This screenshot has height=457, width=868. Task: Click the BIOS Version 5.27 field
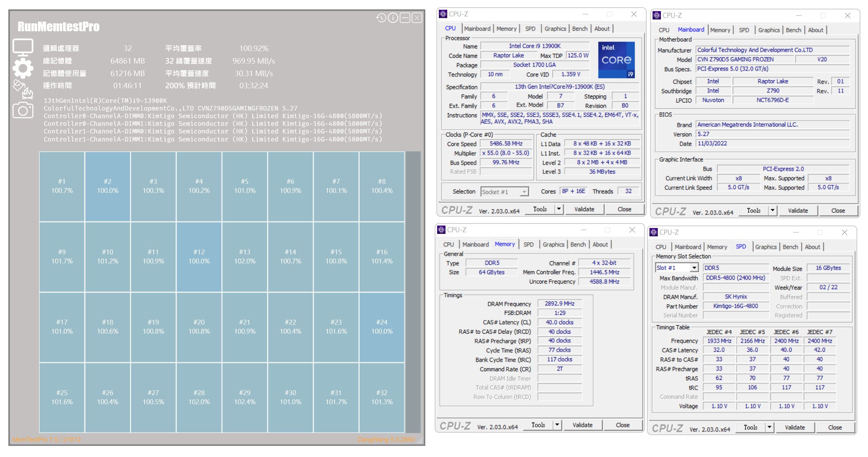point(772,134)
